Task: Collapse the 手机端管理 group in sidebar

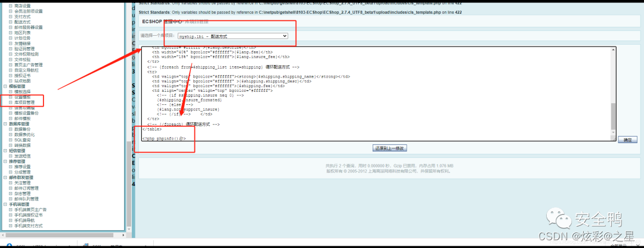Action: click(x=5, y=204)
